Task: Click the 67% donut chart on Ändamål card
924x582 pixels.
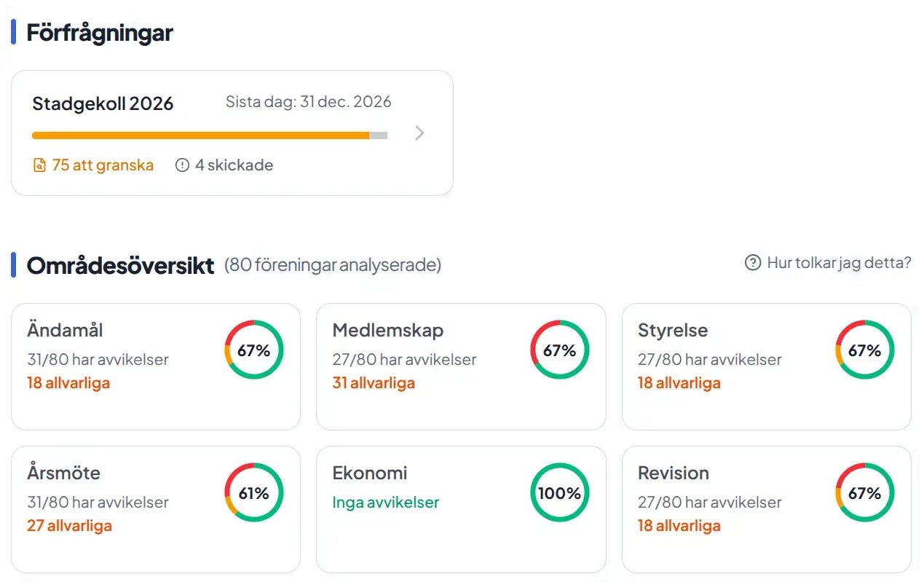Action: click(x=253, y=350)
